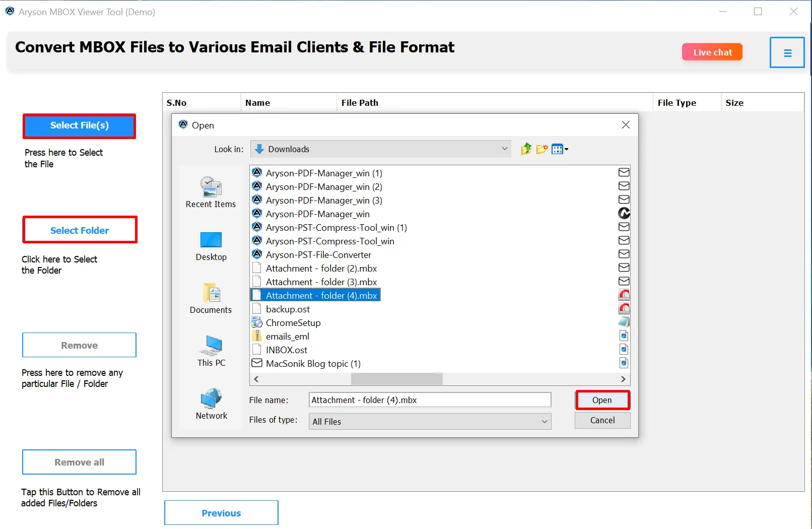
Task: Click the Up One Level folder icon
Action: 526,149
